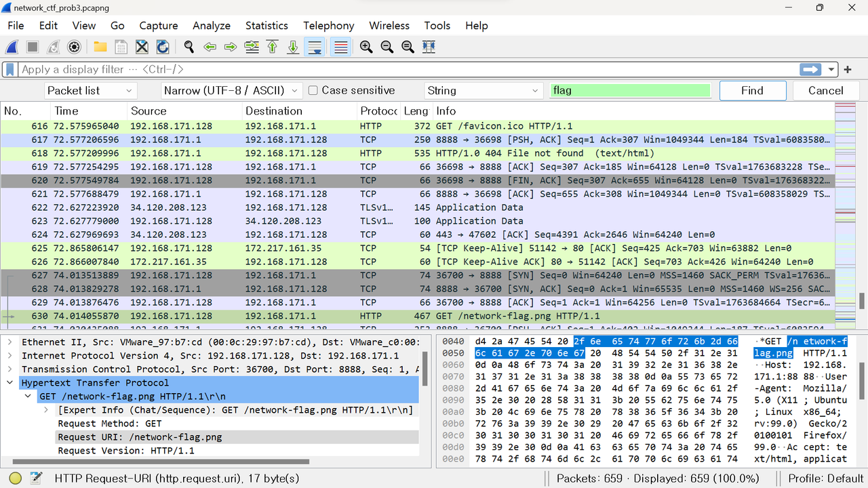868x488 pixels.
Task: Click the find packet magnifier icon
Action: [189, 47]
